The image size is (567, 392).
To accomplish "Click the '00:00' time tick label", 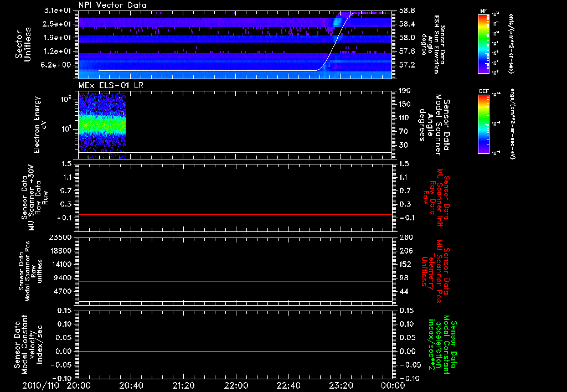I will (x=393, y=385).
